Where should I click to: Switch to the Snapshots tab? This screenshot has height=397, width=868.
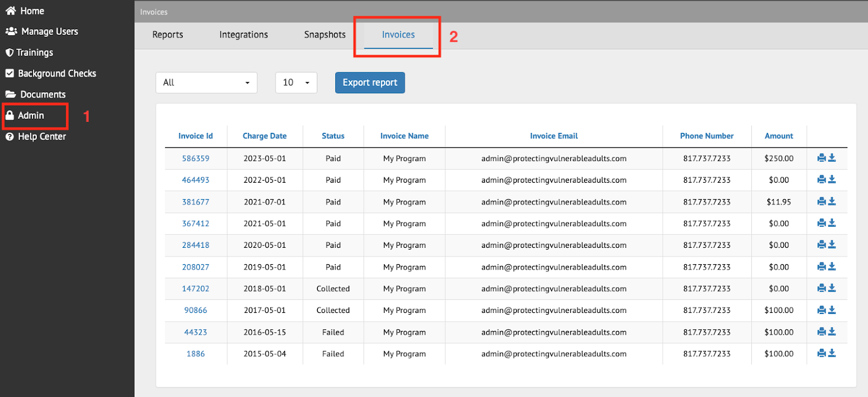(x=325, y=35)
